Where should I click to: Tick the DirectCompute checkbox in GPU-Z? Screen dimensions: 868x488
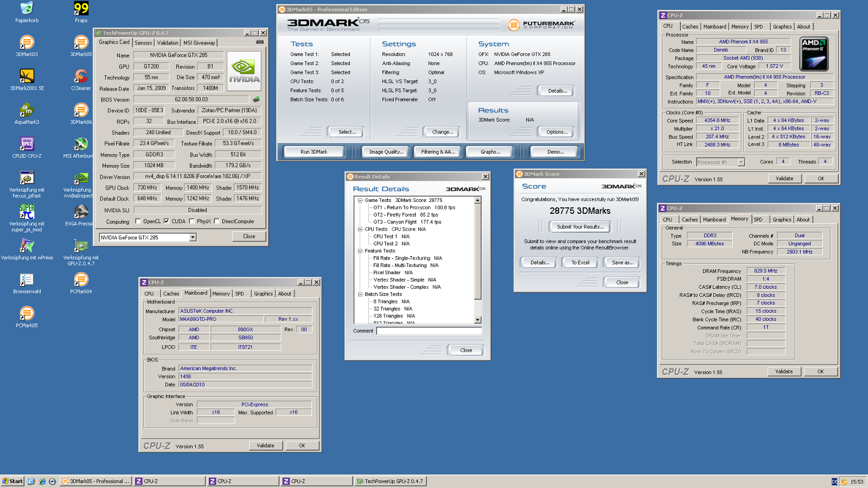(216, 221)
